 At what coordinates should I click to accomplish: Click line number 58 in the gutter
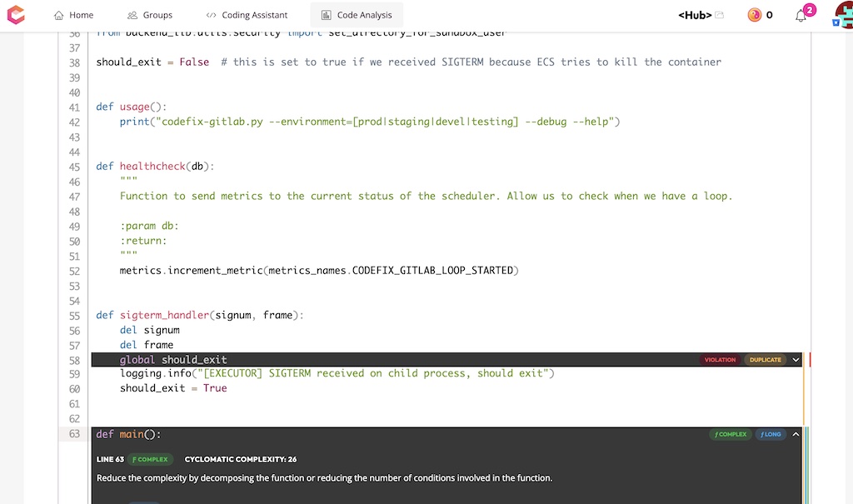click(74, 361)
